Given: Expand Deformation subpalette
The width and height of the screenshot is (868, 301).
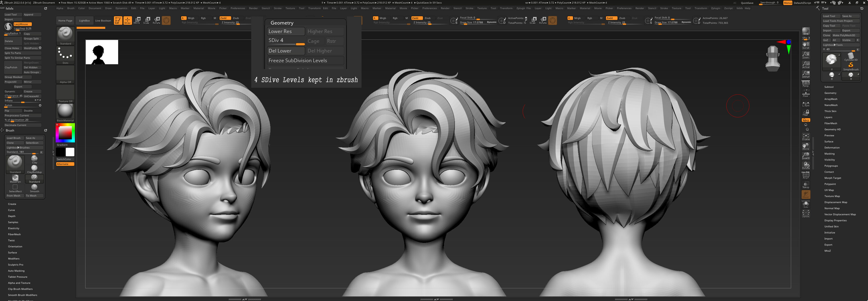Looking at the screenshot, I should [x=832, y=148].
